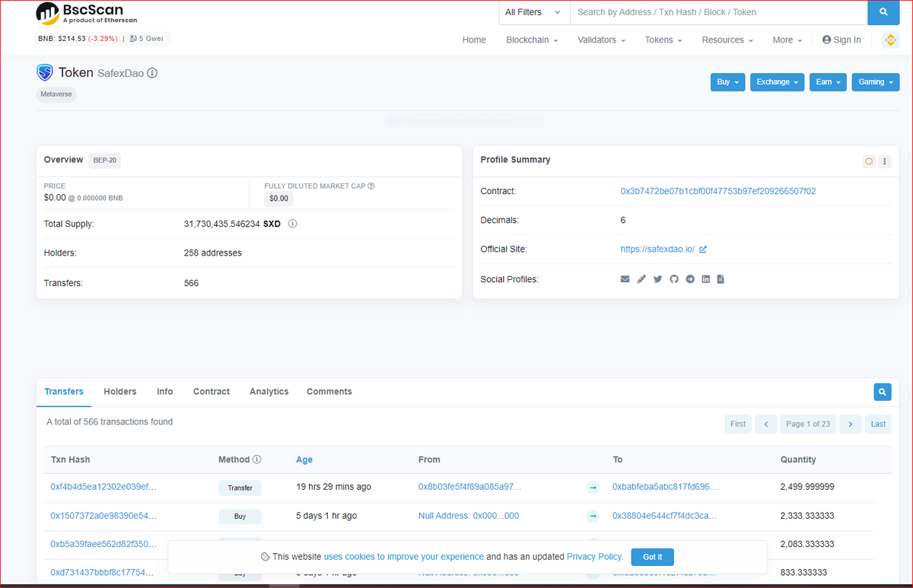Click the Home navigation link
The height and width of the screenshot is (588, 913).
click(474, 40)
